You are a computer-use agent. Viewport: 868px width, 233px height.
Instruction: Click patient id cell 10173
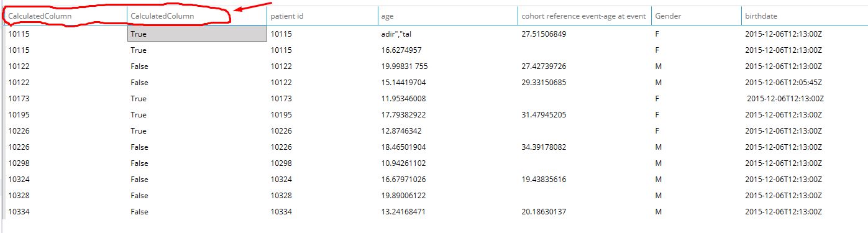281,99
